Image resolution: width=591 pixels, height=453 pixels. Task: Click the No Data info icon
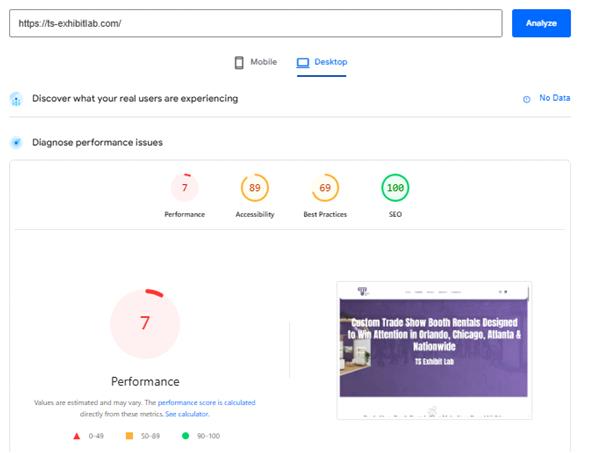(527, 99)
